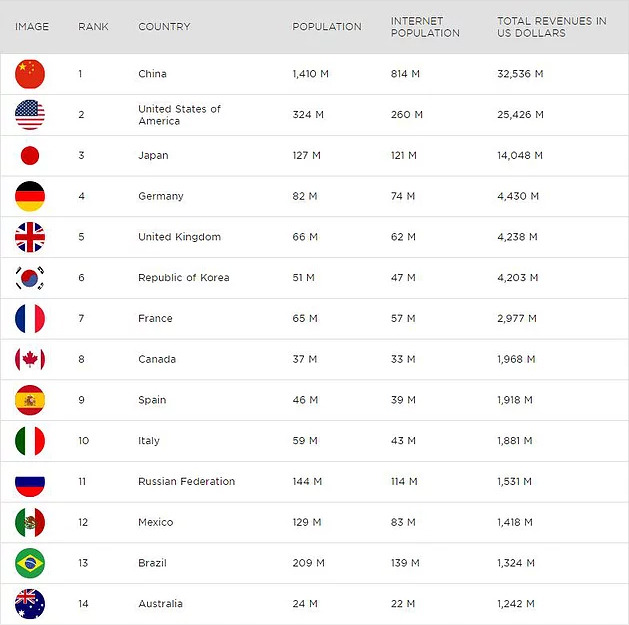Click the Germany flag icon

[x=30, y=197]
